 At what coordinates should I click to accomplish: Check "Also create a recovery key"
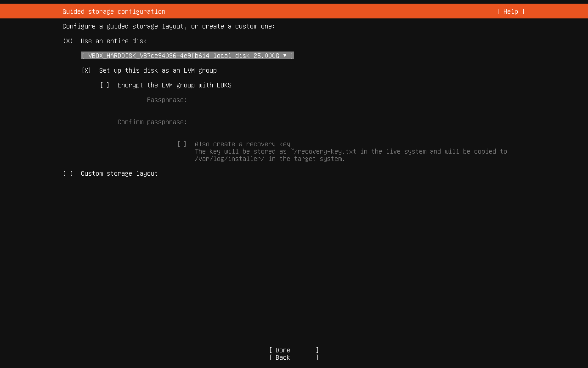(x=182, y=144)
